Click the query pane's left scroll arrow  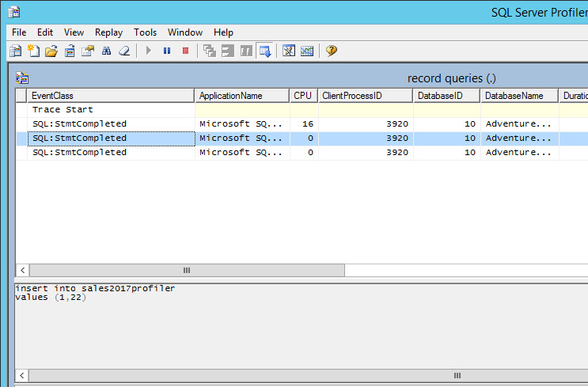point(22,375)
